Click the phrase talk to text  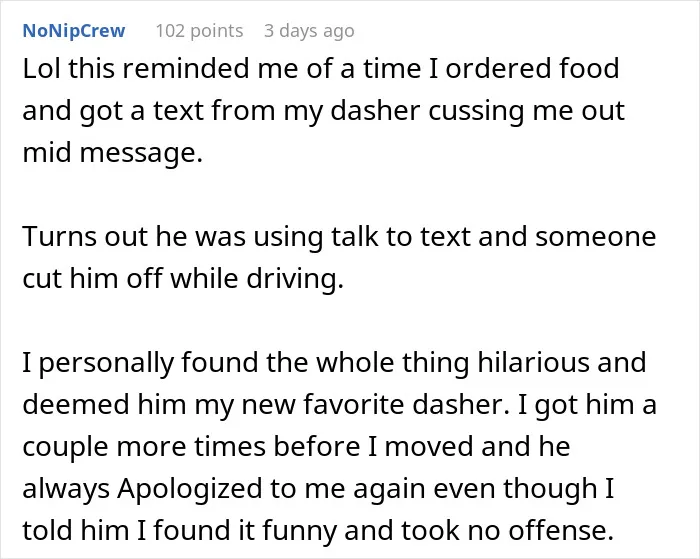[x=400, y=236]
